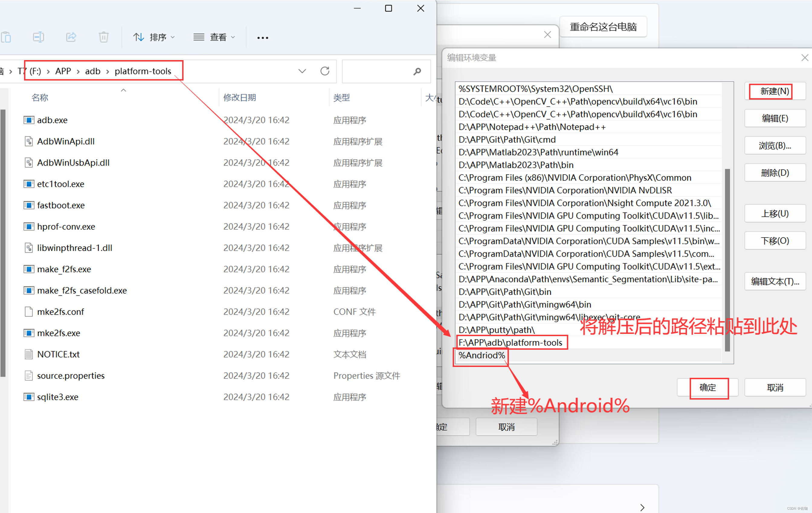Select the NOTICE.txt file icon
The width and height of the screenshot is (812, 513).
click(29, 354)
